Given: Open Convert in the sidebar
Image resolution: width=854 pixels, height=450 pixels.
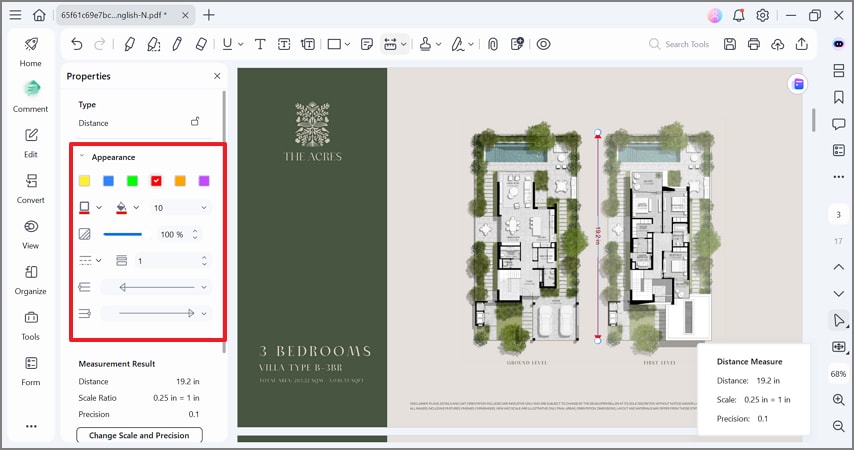Looking at the screenshot, I should tap(30, 188).
